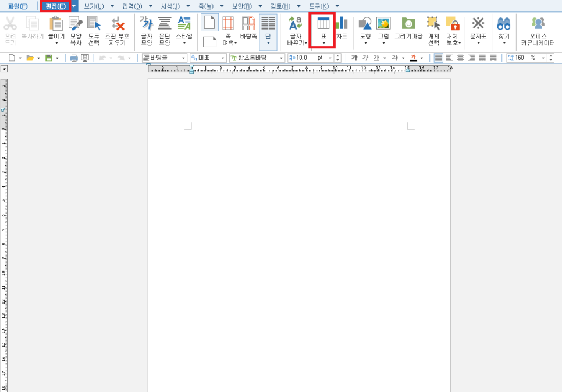Select distribute alignment button

pyautogui.click(x=482, y=58)
